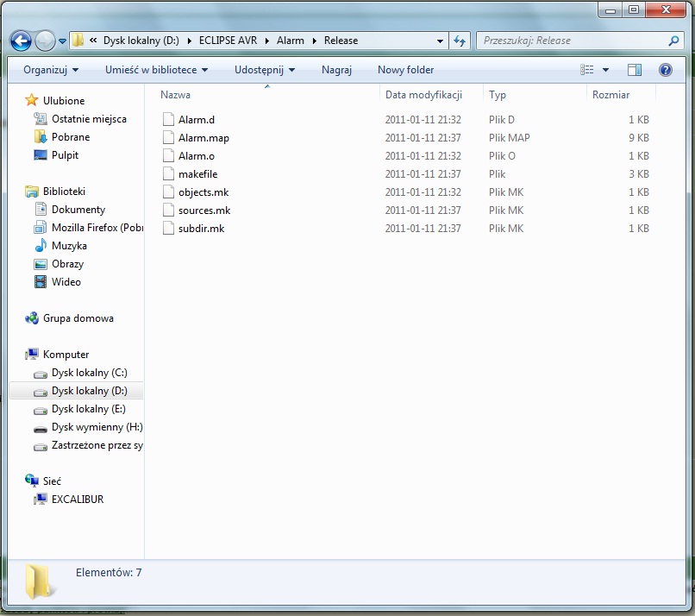Open EXCALIBUR network computer

(x=77, y=500)
